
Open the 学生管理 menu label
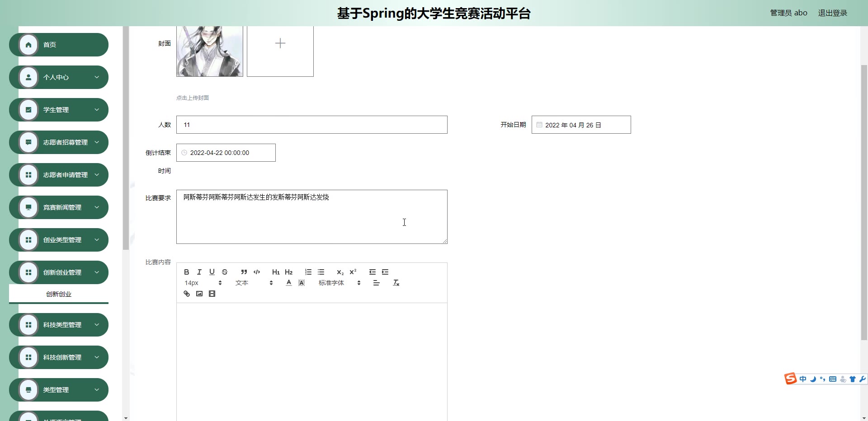[x=56, y=110]
